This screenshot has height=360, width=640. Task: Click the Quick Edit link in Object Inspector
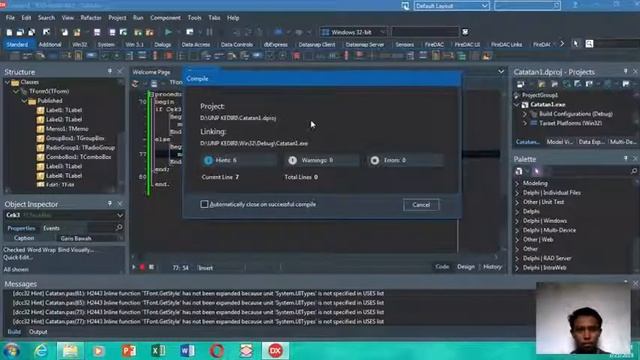pos(18,258)
